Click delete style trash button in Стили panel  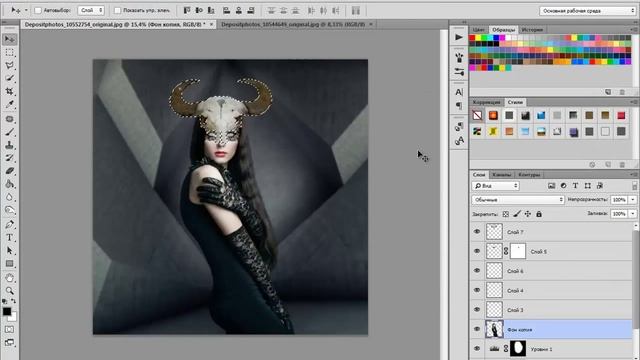tap(622, 164)
